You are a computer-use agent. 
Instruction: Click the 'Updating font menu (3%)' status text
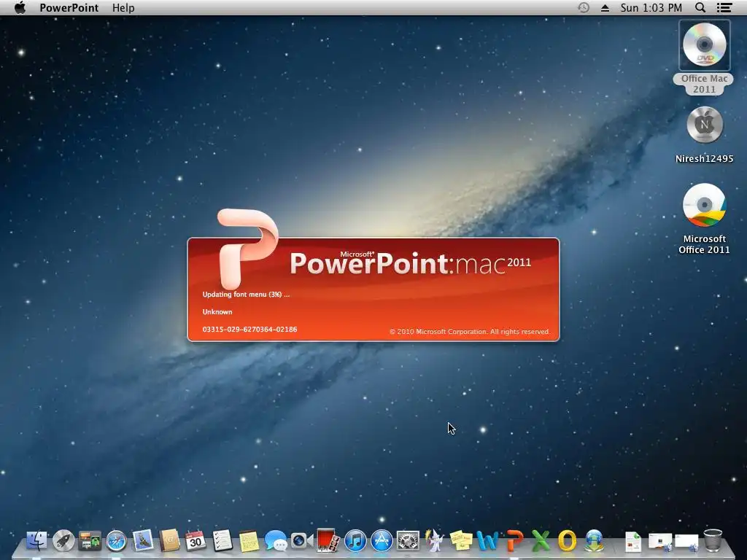pyautogui.click(x=246, y=295)
